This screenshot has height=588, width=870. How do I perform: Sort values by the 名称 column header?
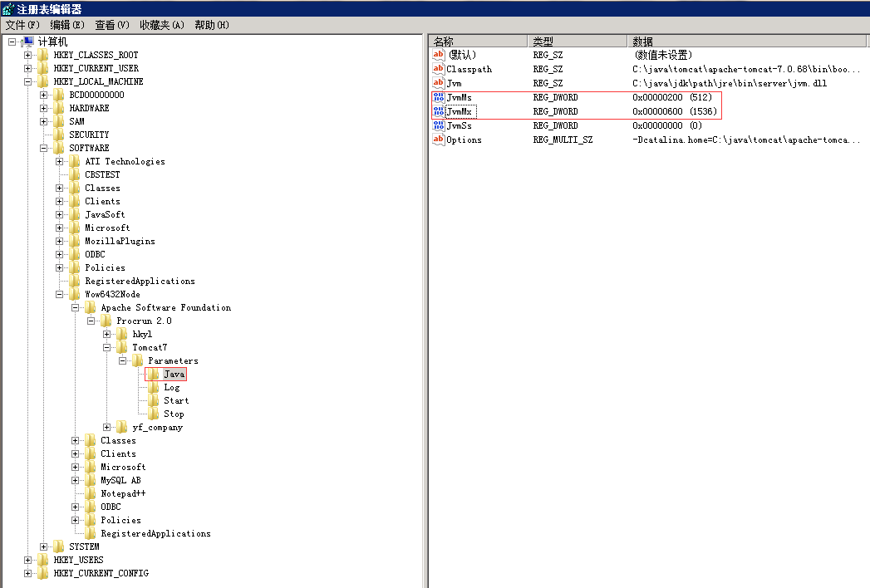(479, 42)
